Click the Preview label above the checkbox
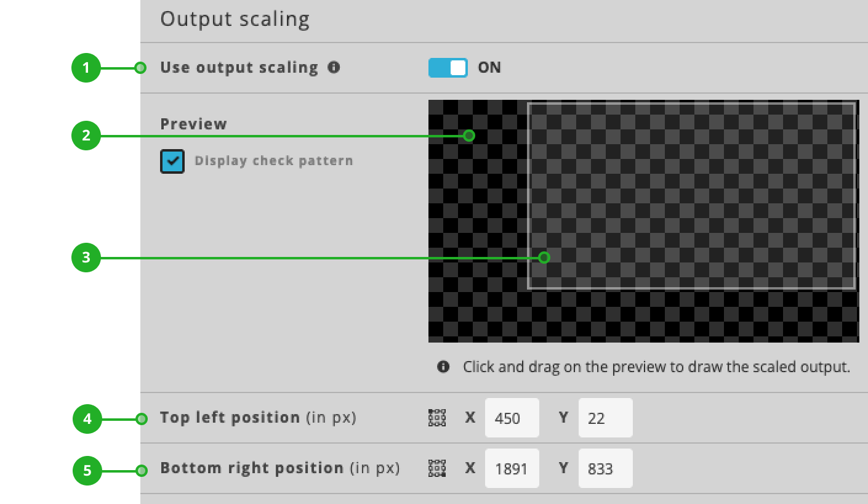This screenshot has height=504, width=868. (x=194, y=124)
